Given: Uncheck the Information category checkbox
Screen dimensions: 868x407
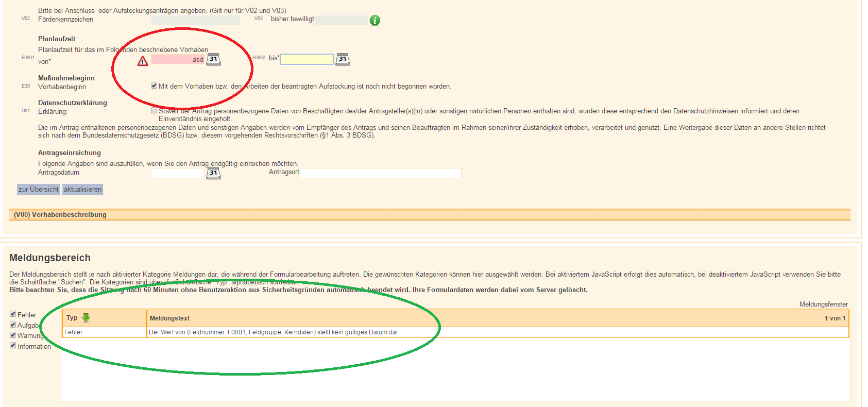Looking at the screenshot, I should pyautogui.click(x=13, y=345).
